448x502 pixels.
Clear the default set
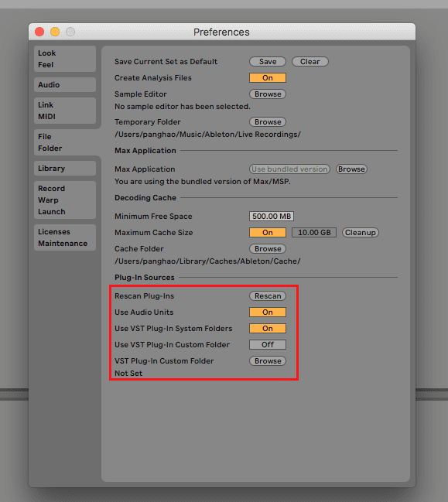click(310, 61)
